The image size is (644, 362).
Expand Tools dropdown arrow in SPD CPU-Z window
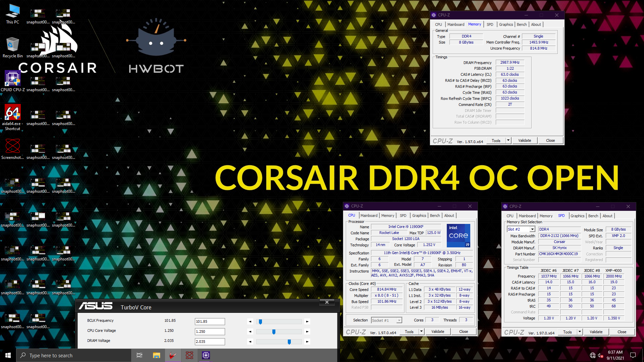pos(580,332)
